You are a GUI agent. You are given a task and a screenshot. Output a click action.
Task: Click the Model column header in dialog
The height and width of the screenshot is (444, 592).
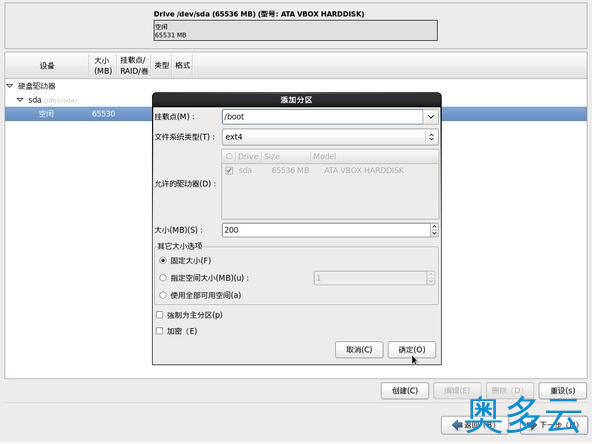(375, 156)
